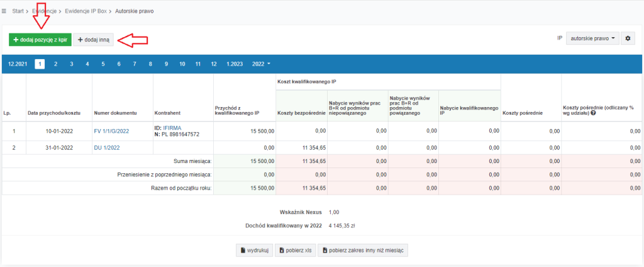Viewport: 644px width, 267px height.
Task: Open document DU 1/2022 link
Action: point(106,147)
